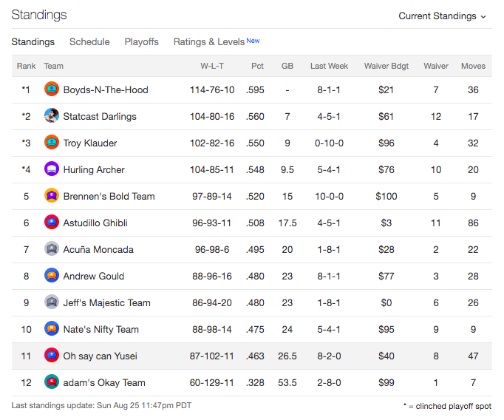Click the chevron beside Current Standings

(483, 17)
